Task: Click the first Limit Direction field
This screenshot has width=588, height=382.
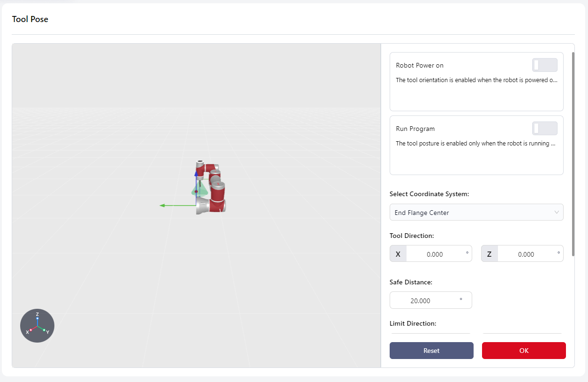Action: pyautogui.click(x=430, y=335)
